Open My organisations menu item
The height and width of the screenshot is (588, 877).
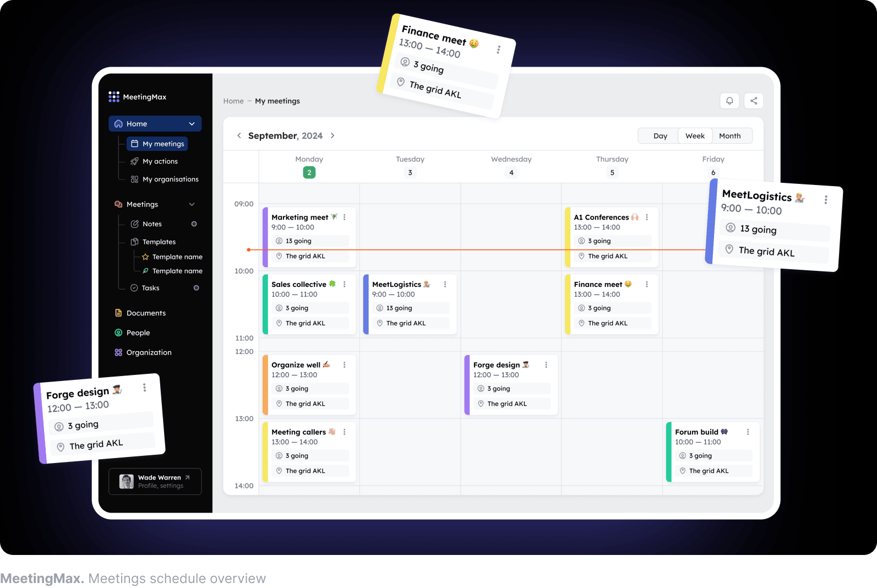(164, 179)
